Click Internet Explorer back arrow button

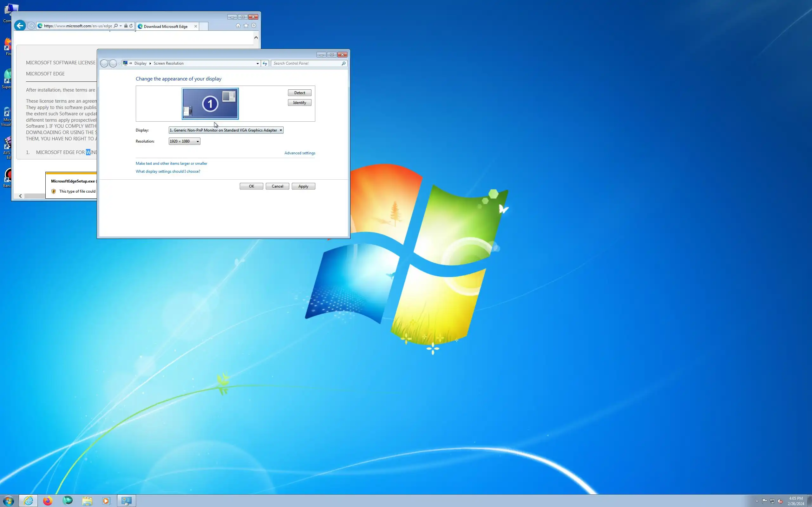(20, 26)
